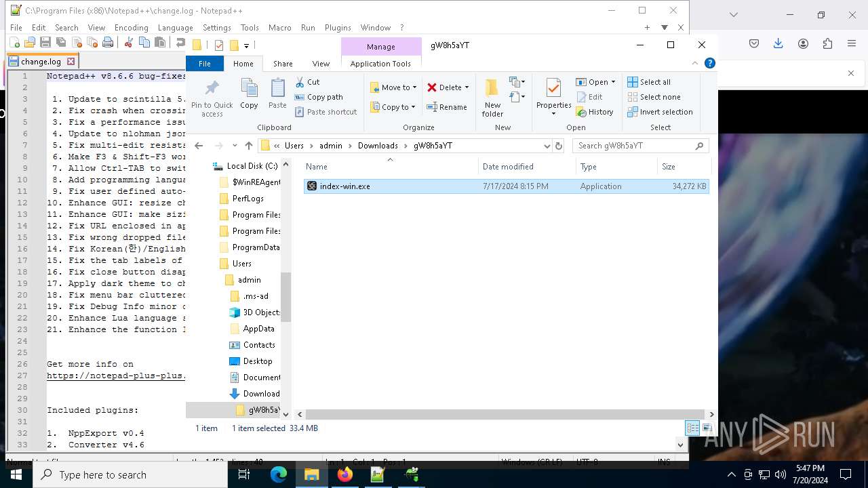The height and width of the screenshot is (488, 868).
Task: Click New file icon in Notepad++ toolbar
Action: pyautogui.click(x=14, y=43)
